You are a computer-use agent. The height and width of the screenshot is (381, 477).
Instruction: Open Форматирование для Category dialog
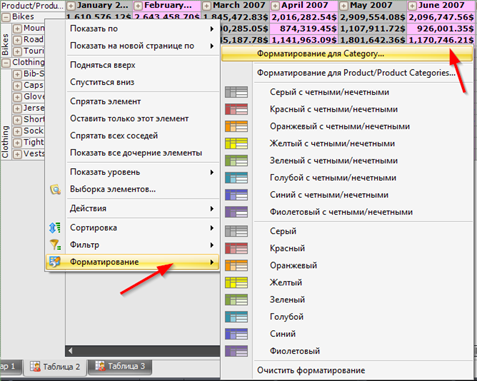click(x=347, y=54)
